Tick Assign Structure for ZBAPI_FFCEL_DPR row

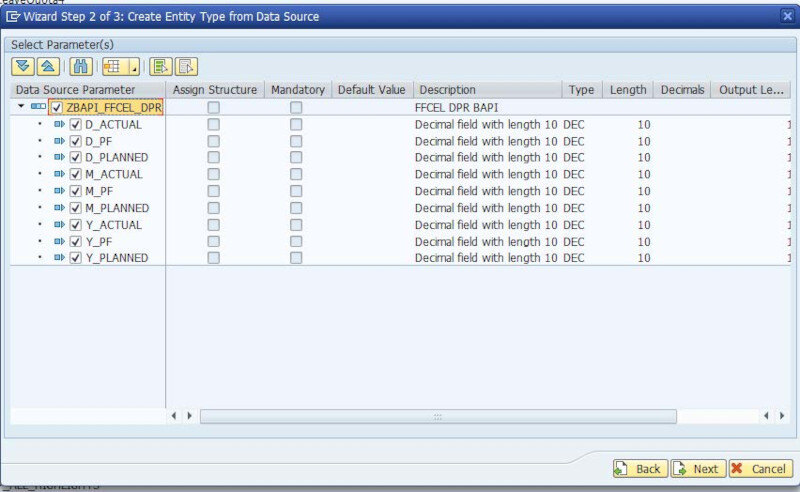click(x=213, y=107)
